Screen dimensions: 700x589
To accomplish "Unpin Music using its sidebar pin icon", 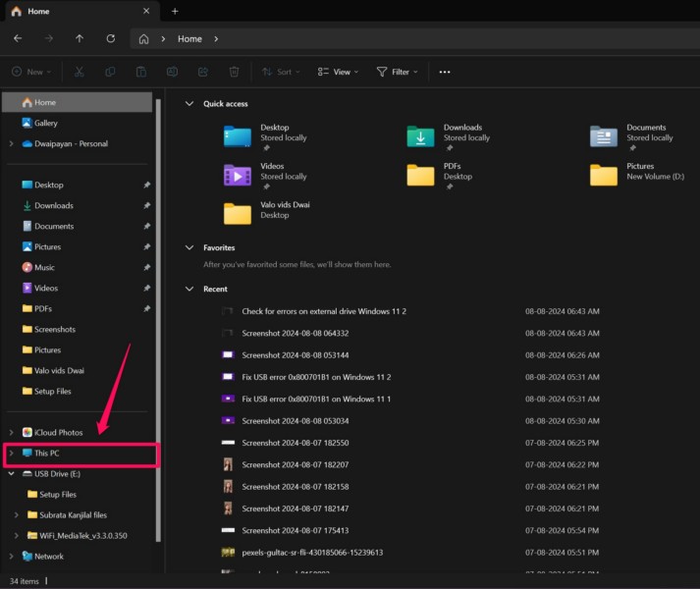I will tap(146, 267).
